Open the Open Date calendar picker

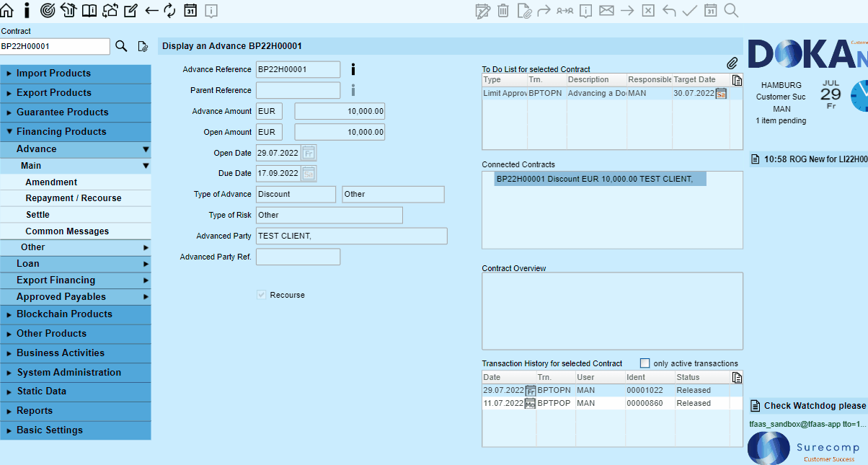(x=309, y=153)
